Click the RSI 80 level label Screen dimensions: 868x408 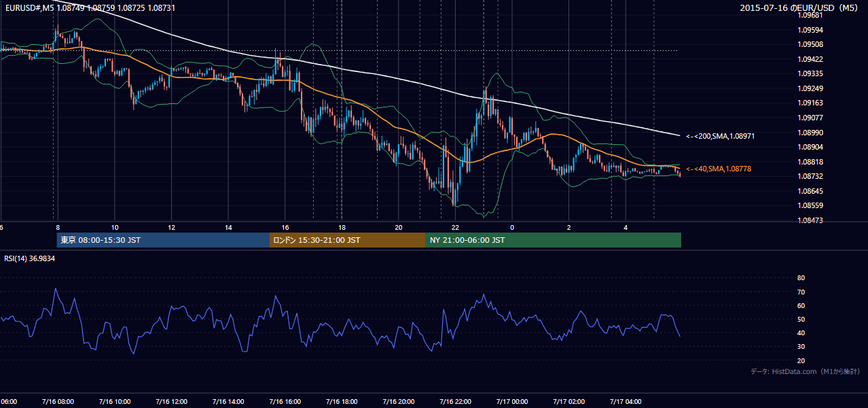[801, 278]
